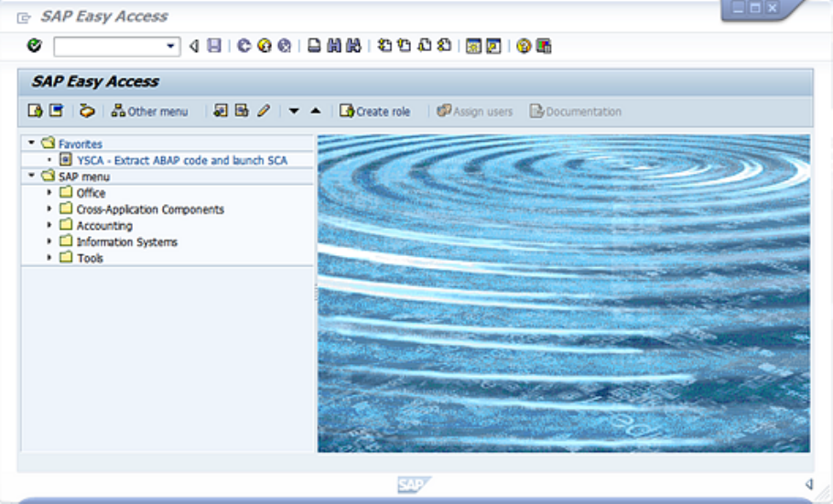Screen dimensions: 833x504
Task: Expand the Accounting folder
Action: (49, 225)
